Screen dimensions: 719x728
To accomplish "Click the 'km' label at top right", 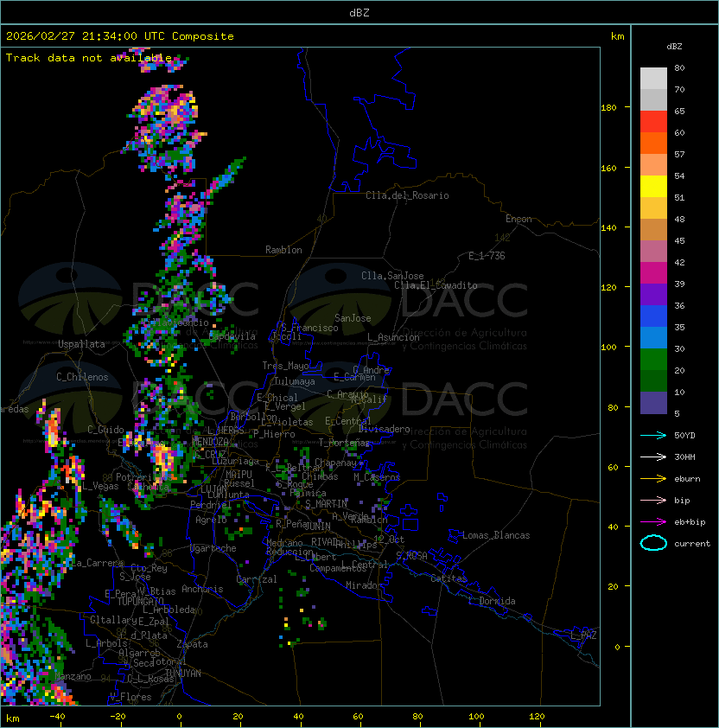I will click(x=617, y=36).
